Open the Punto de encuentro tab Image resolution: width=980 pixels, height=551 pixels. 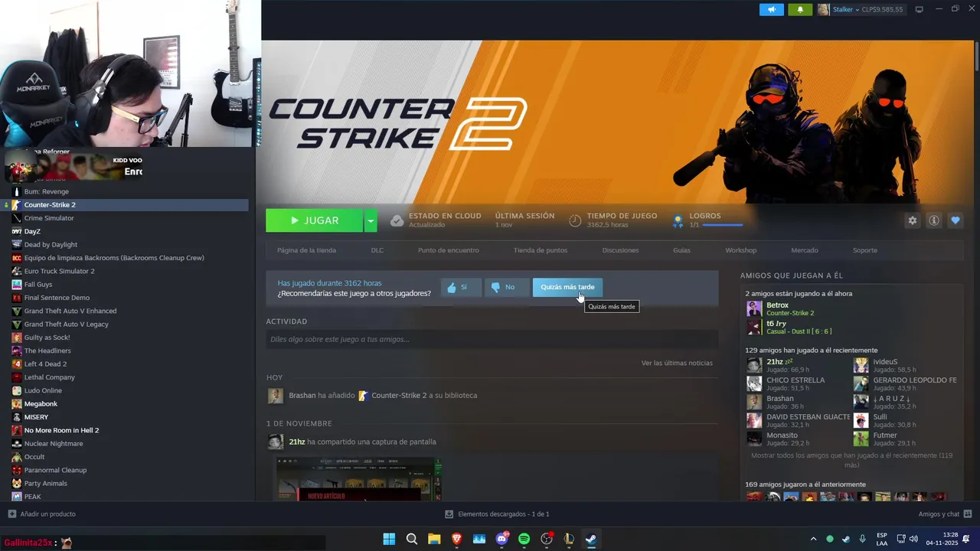(449, 250)
